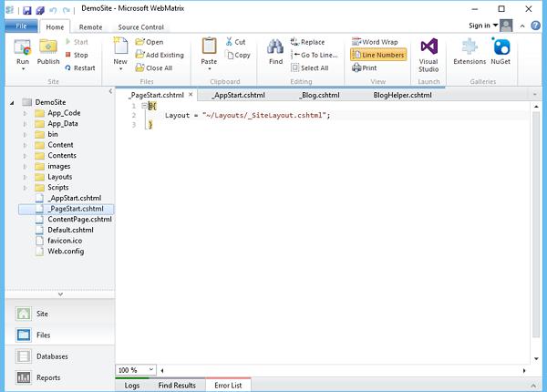Click the Start site button
The height and width of the screenshot is (392, 547).
pyautogui.click(x=77, y=42)
